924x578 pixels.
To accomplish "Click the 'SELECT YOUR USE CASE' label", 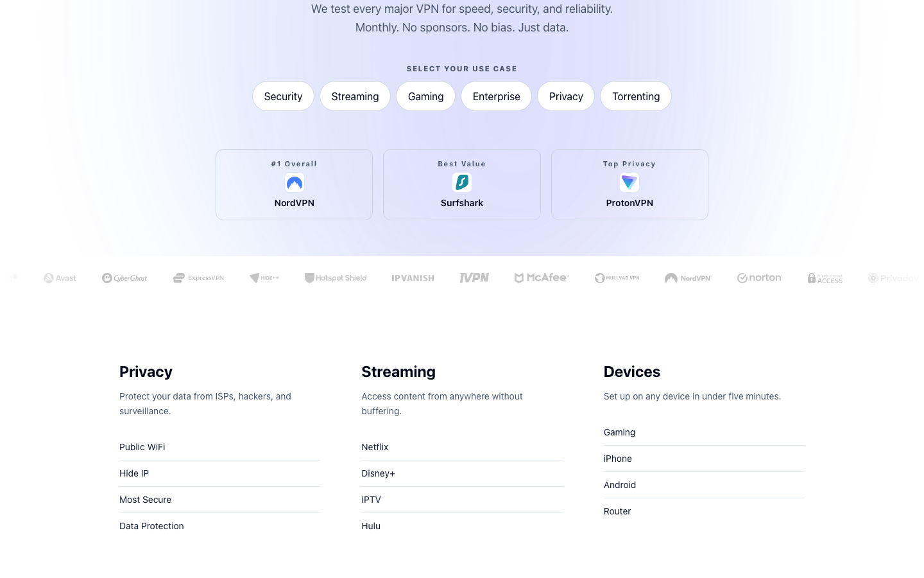I will coord(462,69).
